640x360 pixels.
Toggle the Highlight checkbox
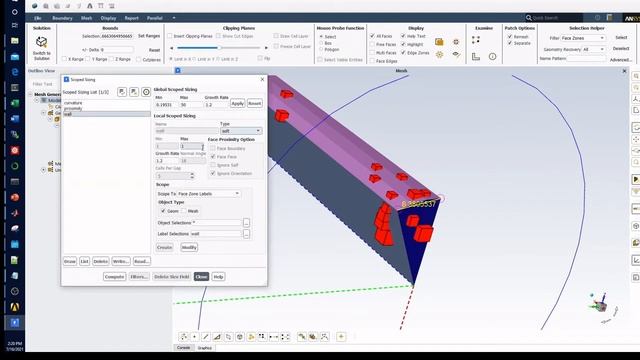pyautogui.click(x=403, y=44)
